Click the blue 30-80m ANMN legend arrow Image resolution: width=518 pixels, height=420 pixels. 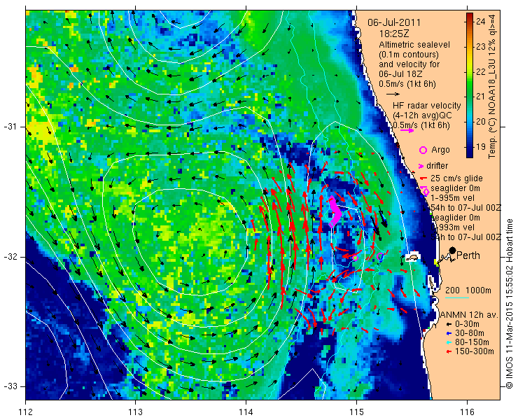(448, 333)
